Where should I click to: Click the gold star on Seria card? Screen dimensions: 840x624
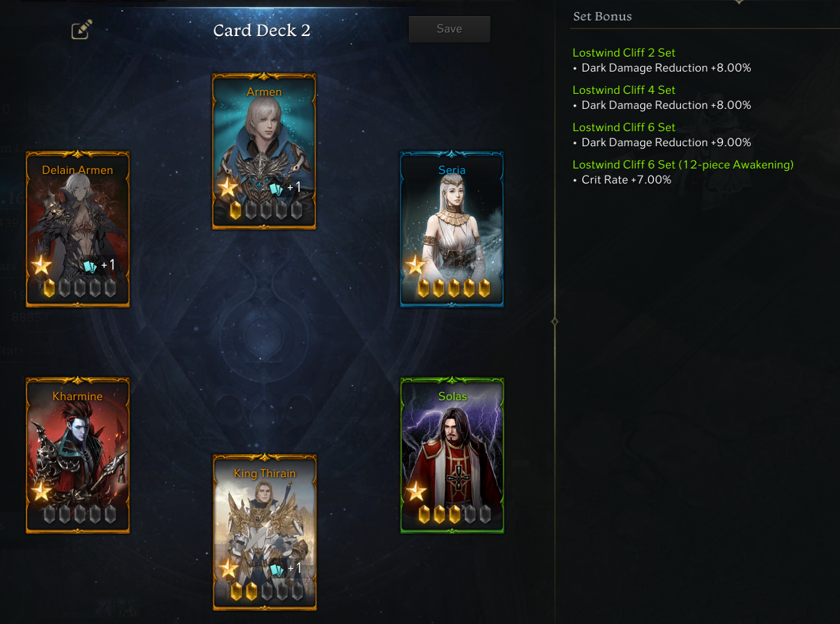pyautogui.click(x=415, y=265)
